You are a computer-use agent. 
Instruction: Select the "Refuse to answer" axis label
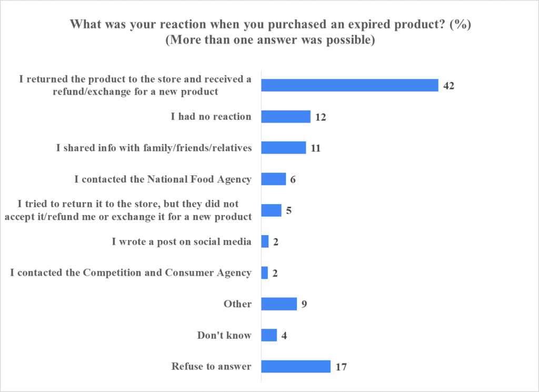(212, 366)
